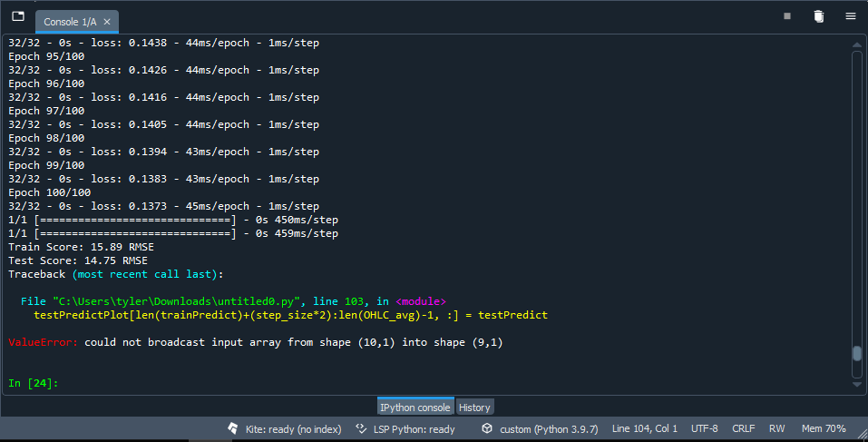Click the Epoch 99/100 line

point(46,165)
